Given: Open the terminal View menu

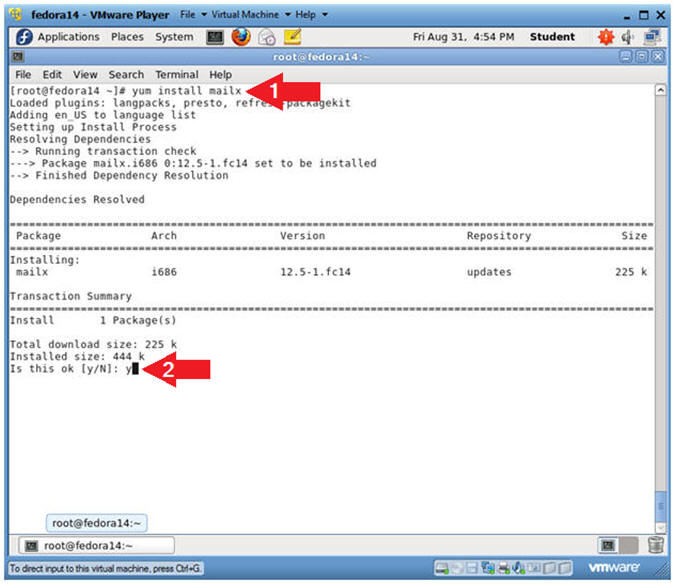Looking at the screenshot, I should [85, 74].
